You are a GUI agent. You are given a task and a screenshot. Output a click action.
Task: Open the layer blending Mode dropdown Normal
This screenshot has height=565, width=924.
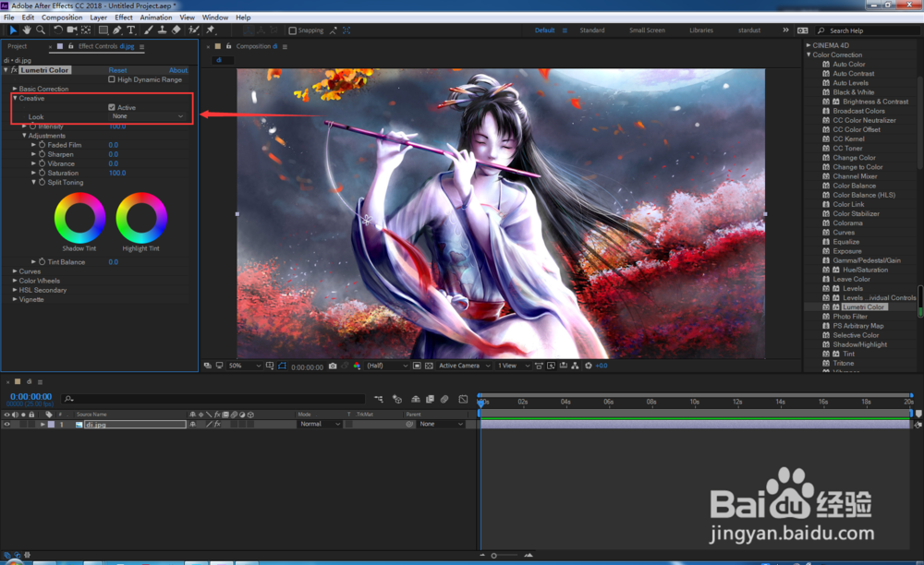click(320, 425)
